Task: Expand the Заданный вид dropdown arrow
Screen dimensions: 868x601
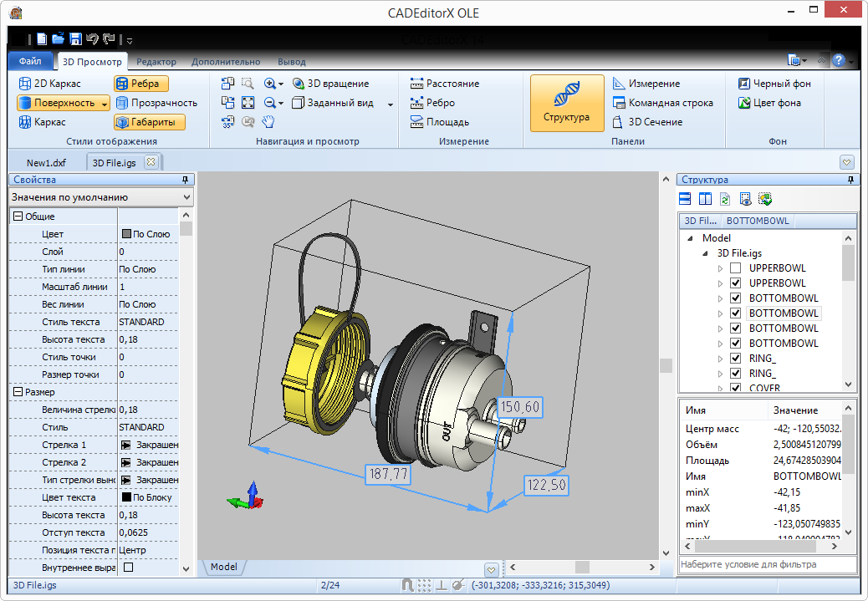Action: coord(389,103)
